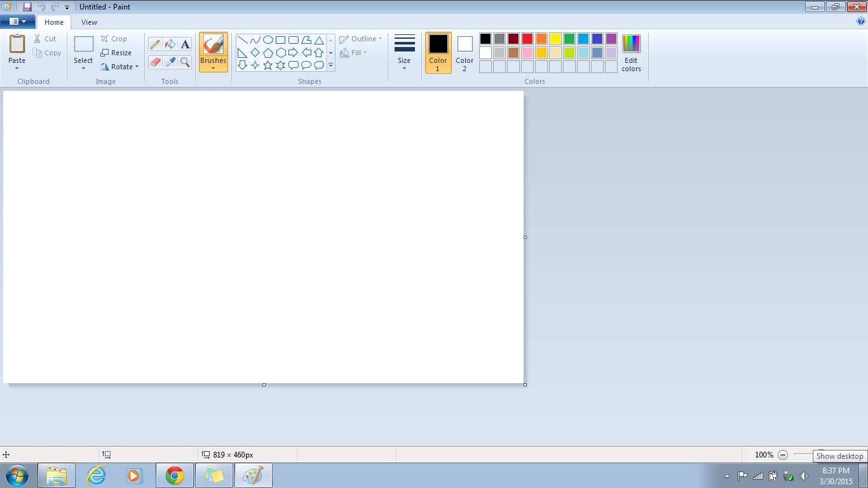Open Paint Help question mark icon

coord(861,22)
